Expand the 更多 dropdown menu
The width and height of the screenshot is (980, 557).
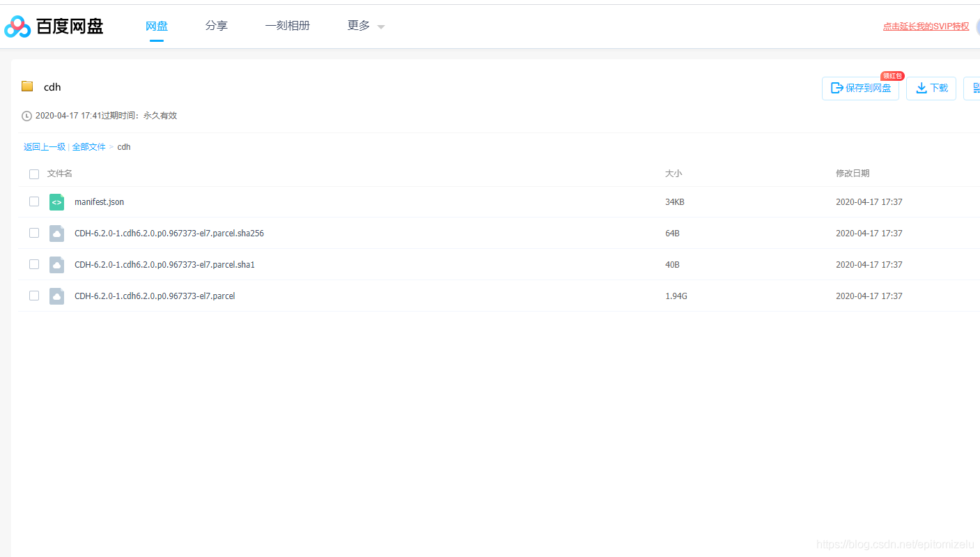click(366, 26)
